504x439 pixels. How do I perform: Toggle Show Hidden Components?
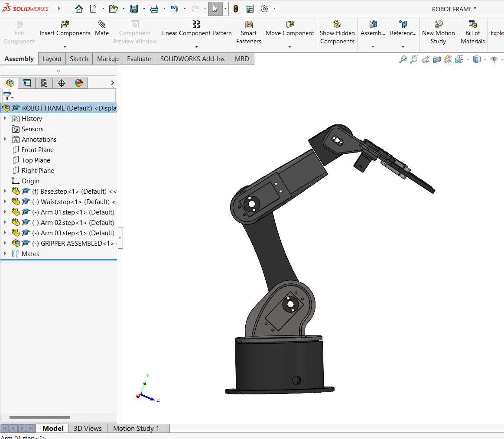[x=337, y=24]
